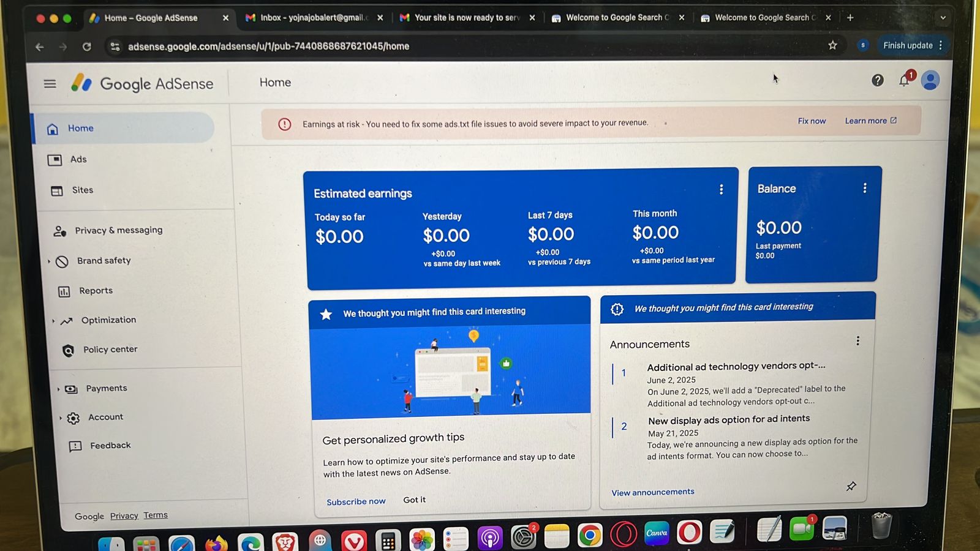
Task: Open Google Chrome from the dock
Action: 589,536
